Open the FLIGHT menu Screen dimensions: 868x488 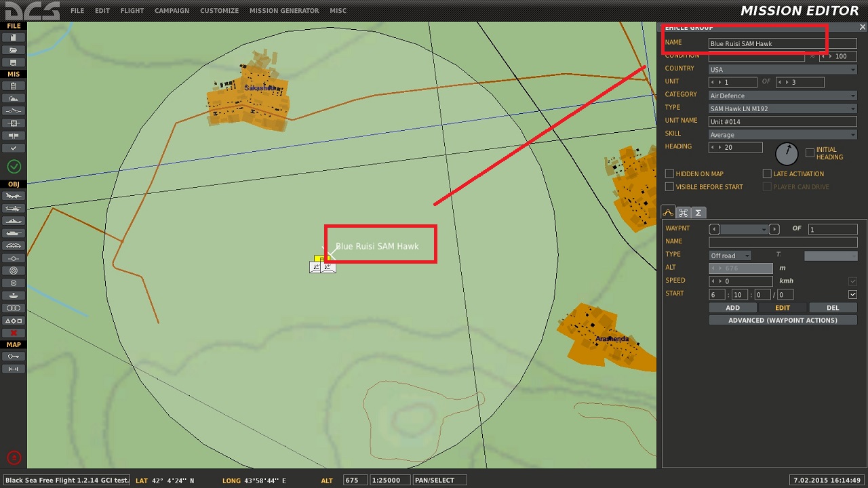132,11
